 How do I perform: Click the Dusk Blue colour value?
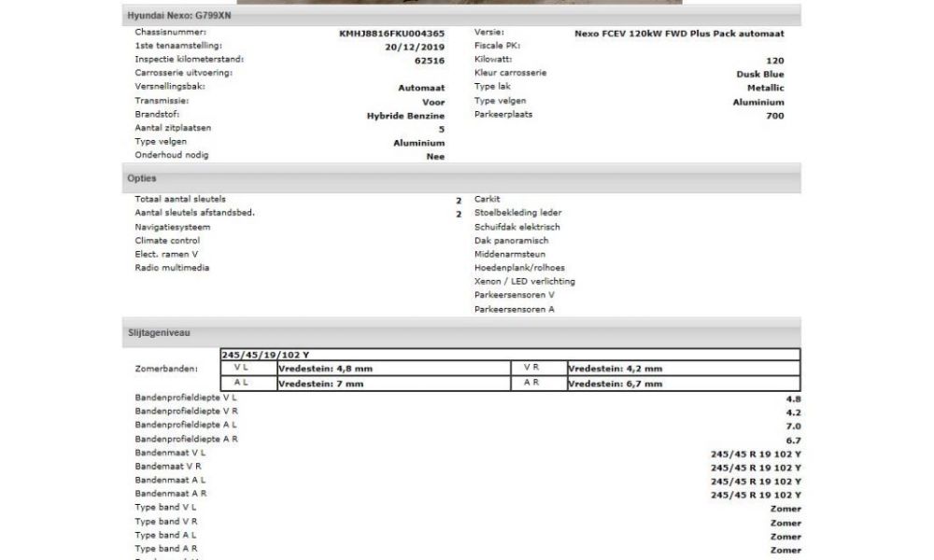[x=759, y=75]
